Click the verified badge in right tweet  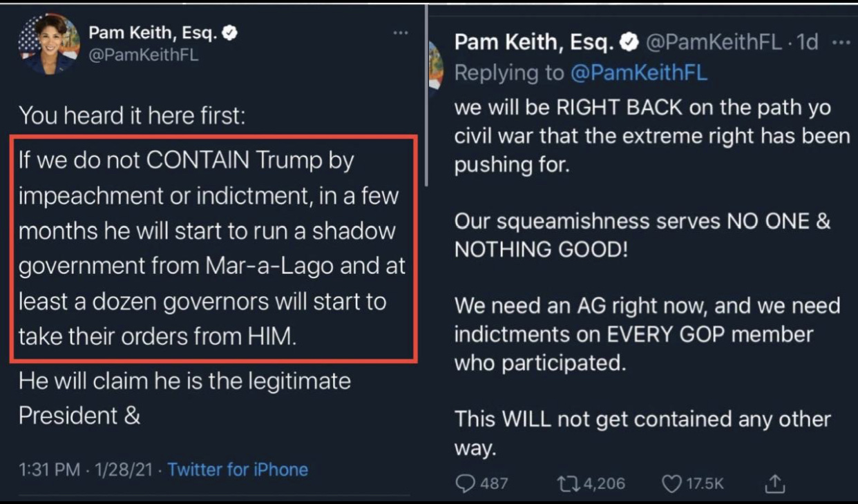(x=629, y=43)
